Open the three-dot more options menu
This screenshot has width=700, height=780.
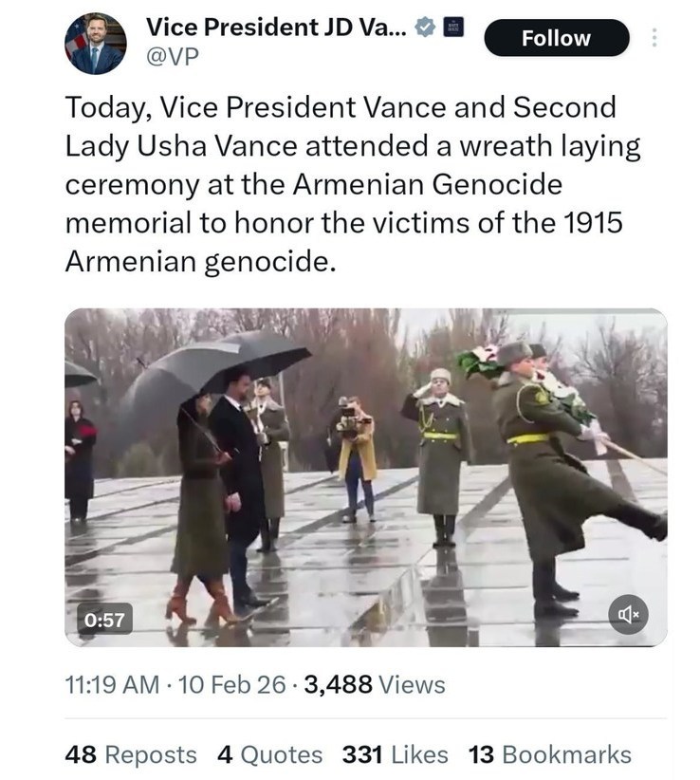pyautogui.click(x=654, y=38)
